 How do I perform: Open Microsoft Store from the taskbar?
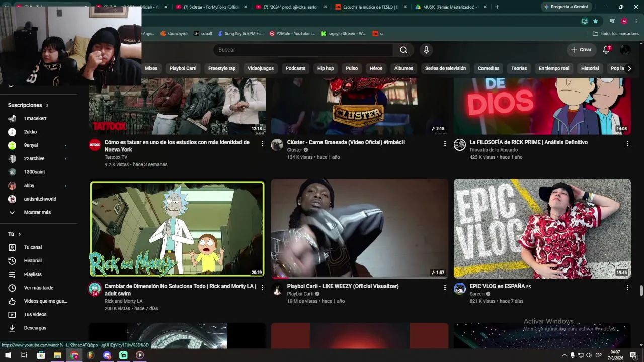coord(41,355)
